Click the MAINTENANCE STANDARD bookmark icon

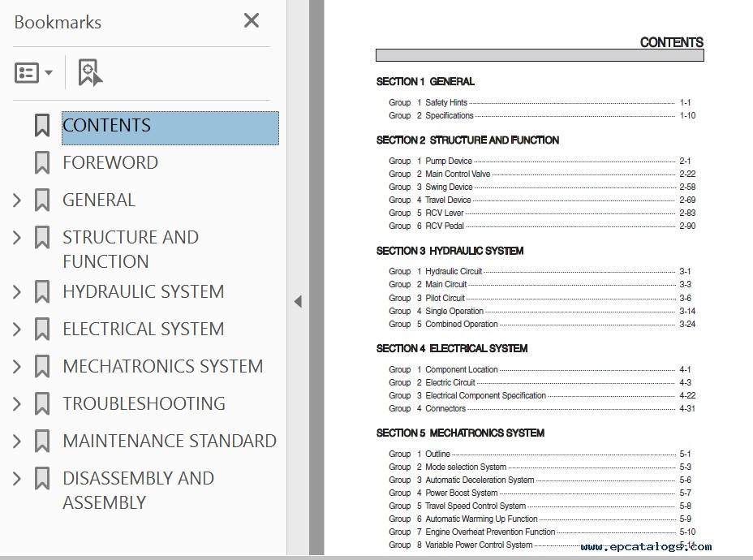pyautogui.click(x=41, y=442)
